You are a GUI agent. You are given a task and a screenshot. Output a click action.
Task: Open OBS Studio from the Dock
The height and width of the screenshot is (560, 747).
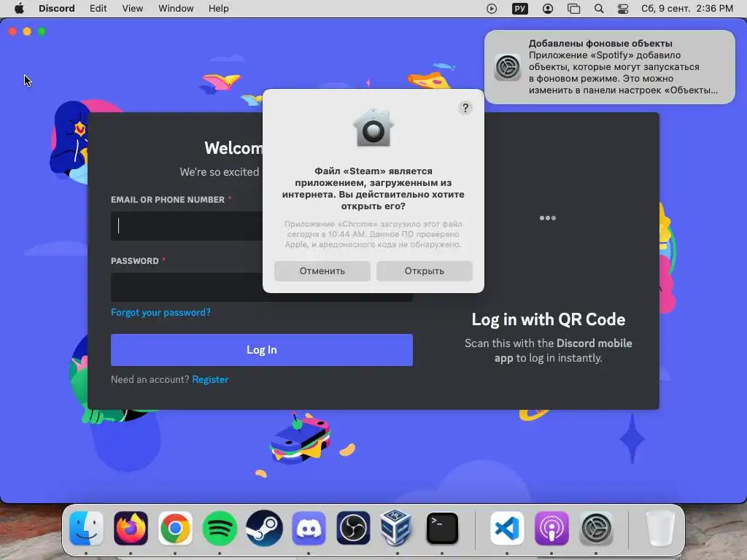tap(353, 529)
